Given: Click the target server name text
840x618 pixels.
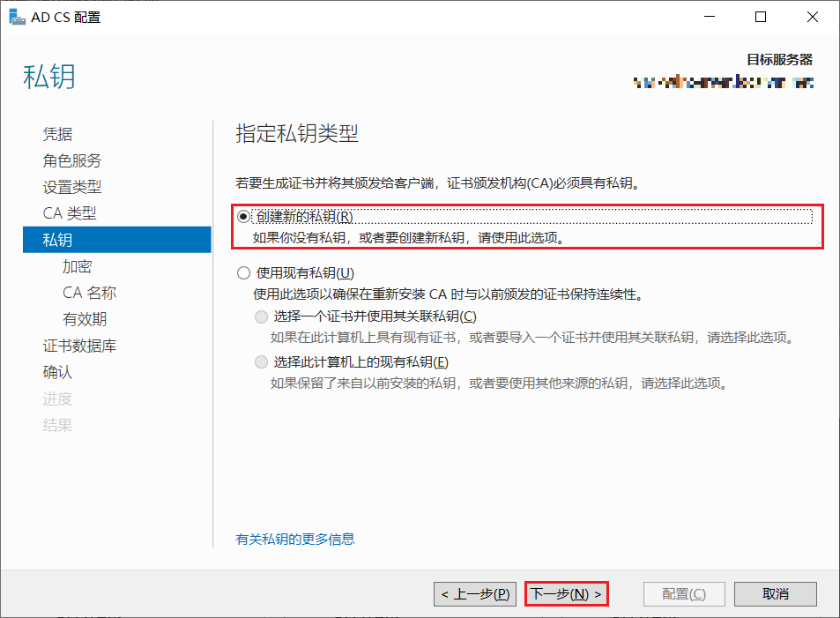Looking at the screenshot, I should pyautogui.click(x=723, y=81).
